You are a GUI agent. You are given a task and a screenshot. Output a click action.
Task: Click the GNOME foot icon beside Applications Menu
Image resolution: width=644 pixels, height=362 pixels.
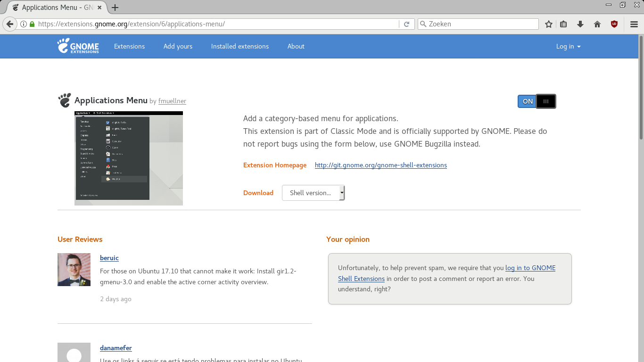65,100
